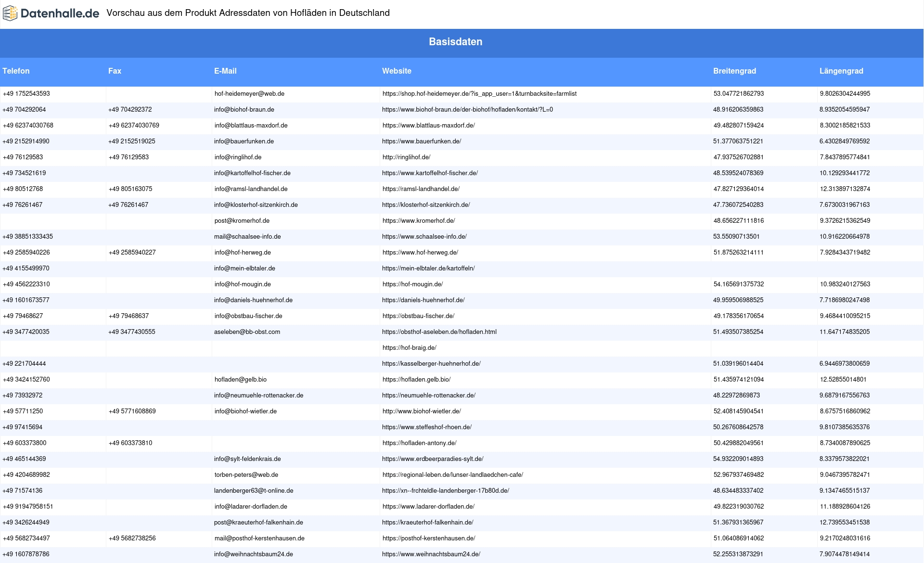Select latitude 52.255313873291
The height and width of the screenshot is (563, 924).
coord(738,554)
